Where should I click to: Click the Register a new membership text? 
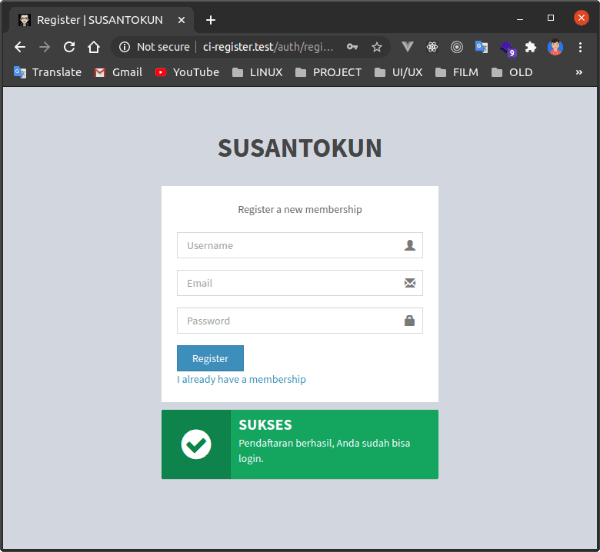pos(300,210)
